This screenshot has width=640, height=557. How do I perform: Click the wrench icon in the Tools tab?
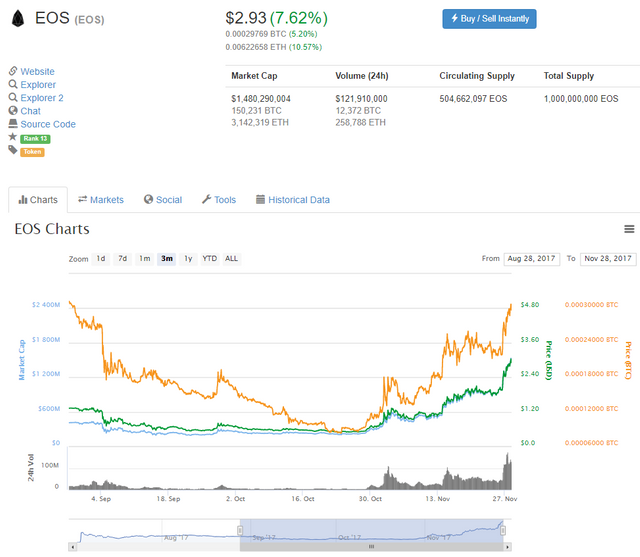point(207,199)
